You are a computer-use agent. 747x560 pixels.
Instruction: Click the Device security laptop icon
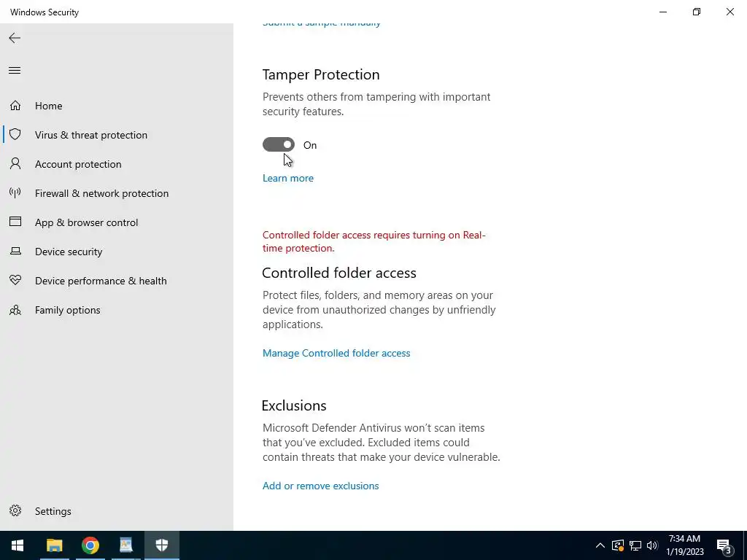click(x=15, y=251)
